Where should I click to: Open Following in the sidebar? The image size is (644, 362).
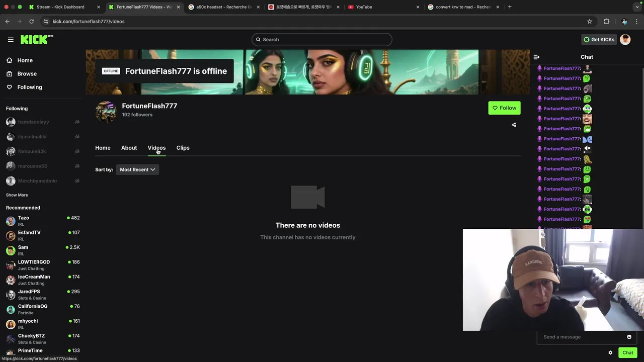[x=29, y=87]
